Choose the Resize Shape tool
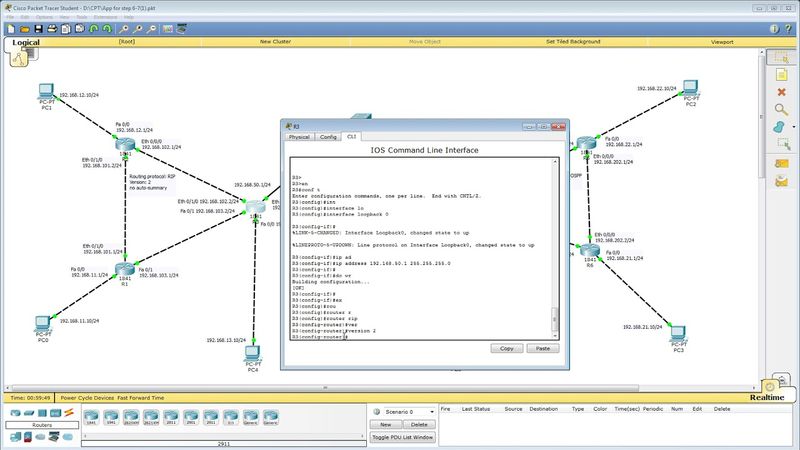 [783, 144]
